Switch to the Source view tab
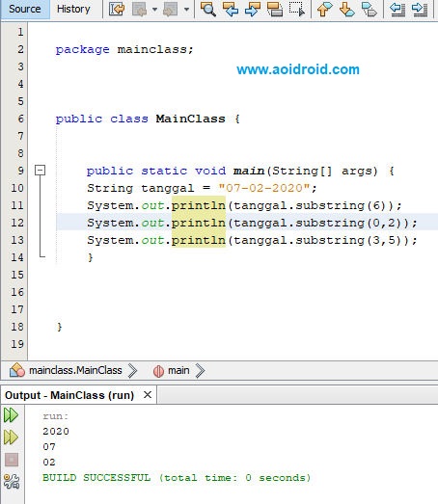This screenshot has width=438, height=504. (x=25, y=9)
